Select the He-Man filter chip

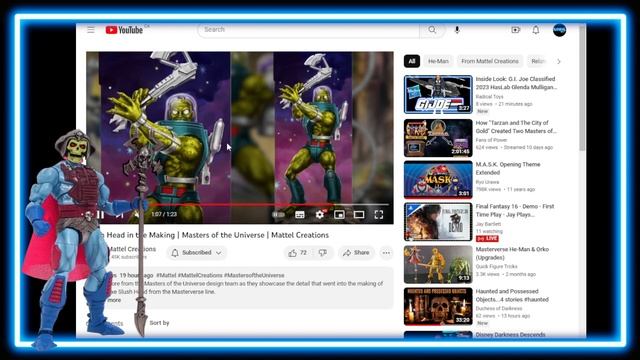coord(438,61)
